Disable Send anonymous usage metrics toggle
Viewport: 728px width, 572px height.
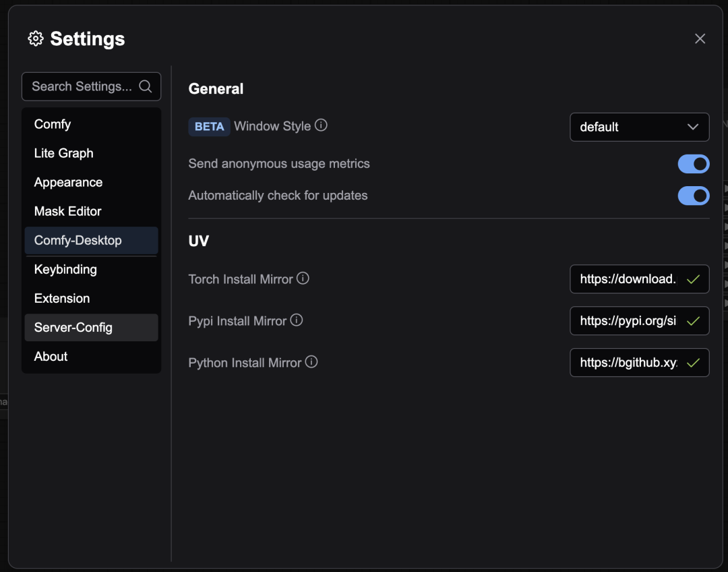[x=693, y=164]
